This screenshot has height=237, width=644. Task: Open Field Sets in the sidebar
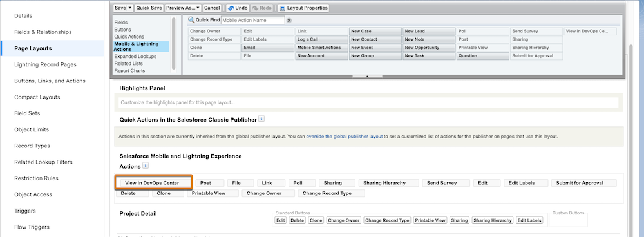tap(27, 113)
